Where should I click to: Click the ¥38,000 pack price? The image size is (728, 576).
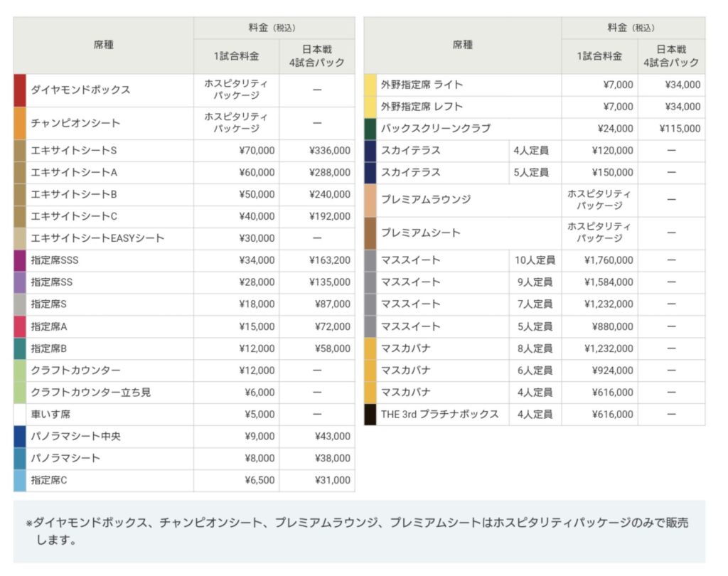(x=333, y=459)
